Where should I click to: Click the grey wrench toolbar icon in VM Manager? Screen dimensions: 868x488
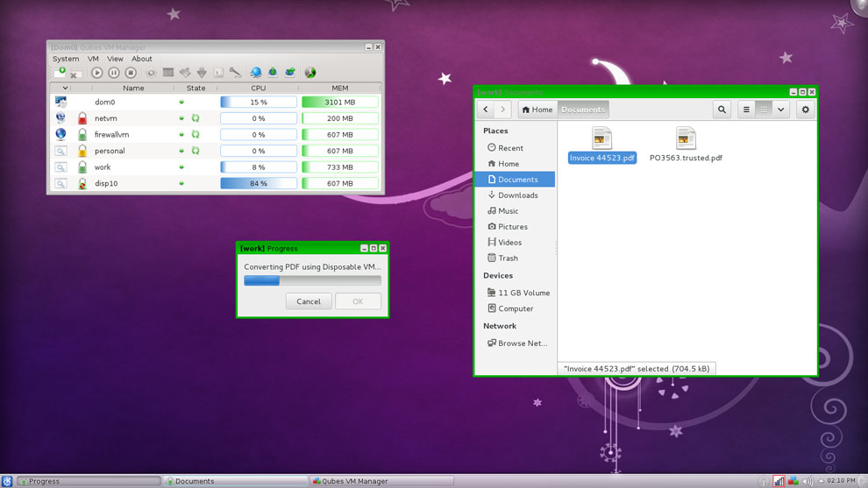235,73
